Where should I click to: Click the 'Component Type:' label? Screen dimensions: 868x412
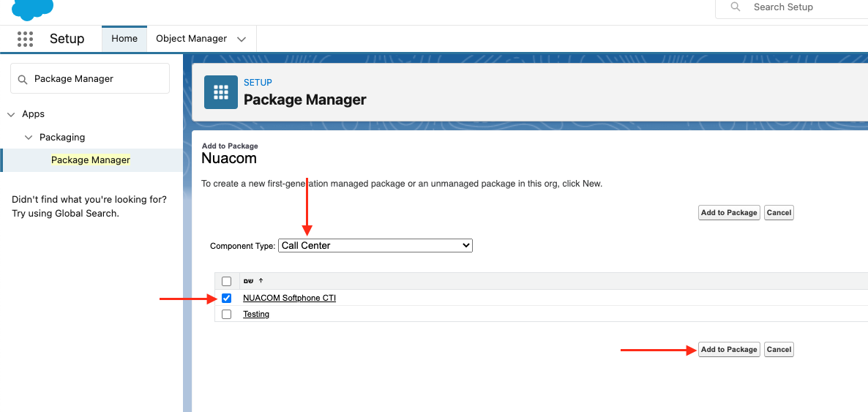coord(242,246)
